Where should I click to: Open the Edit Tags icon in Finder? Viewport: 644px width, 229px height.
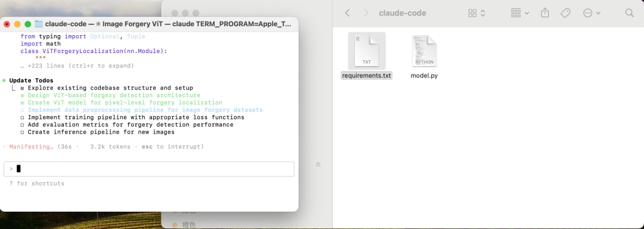click(565, 13)
